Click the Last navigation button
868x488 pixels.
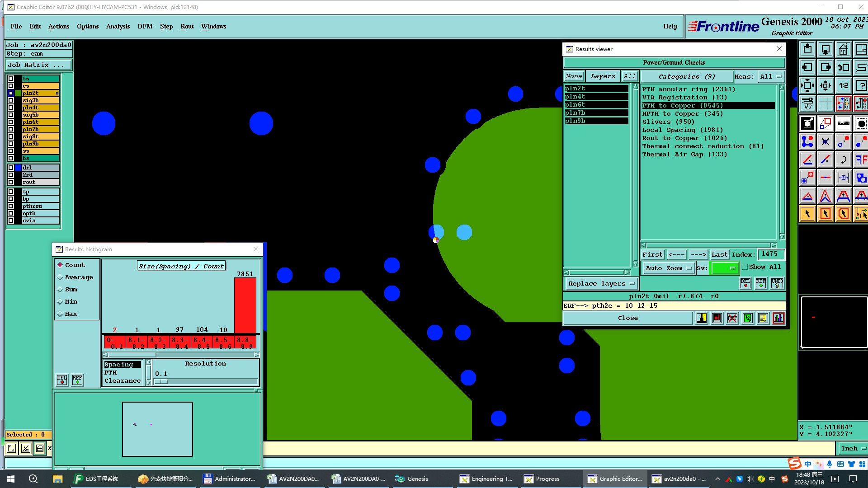pos(719,254)
